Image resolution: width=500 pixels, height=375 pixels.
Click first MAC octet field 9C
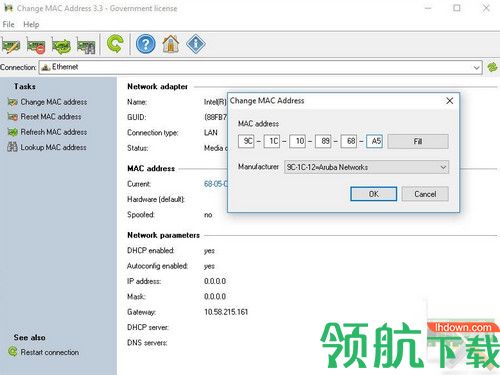tap(246, 141)
